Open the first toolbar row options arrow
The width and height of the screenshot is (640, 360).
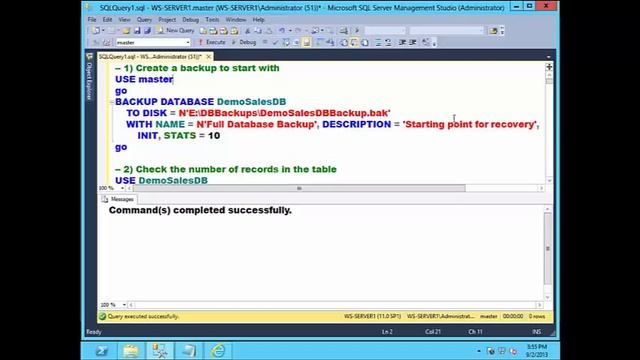coord(502,31)
